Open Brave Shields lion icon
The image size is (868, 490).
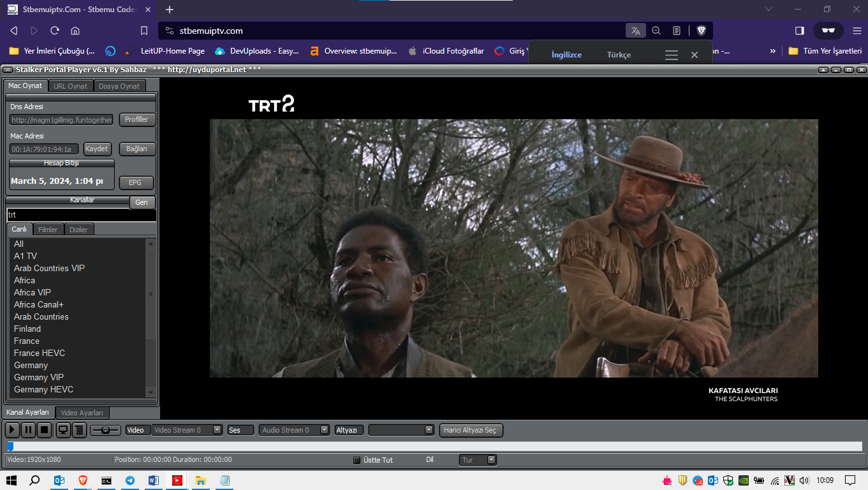click(x=701, y=31)
